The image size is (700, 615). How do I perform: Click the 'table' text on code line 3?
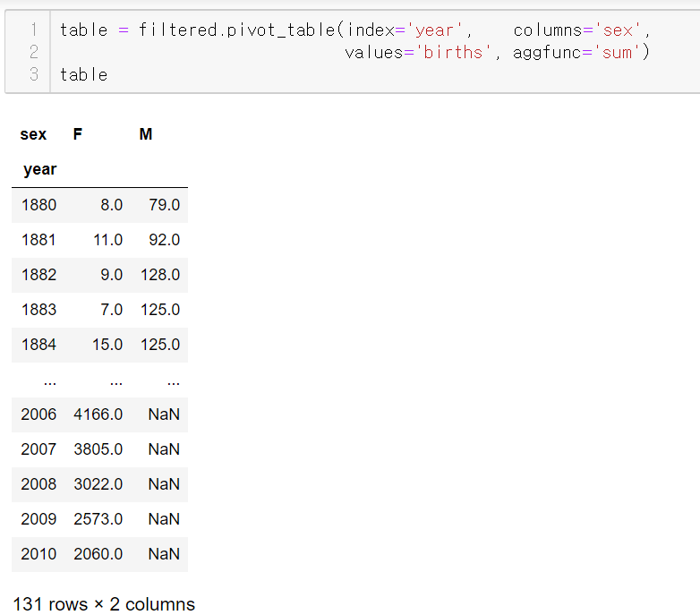click(x=84, y=74)
